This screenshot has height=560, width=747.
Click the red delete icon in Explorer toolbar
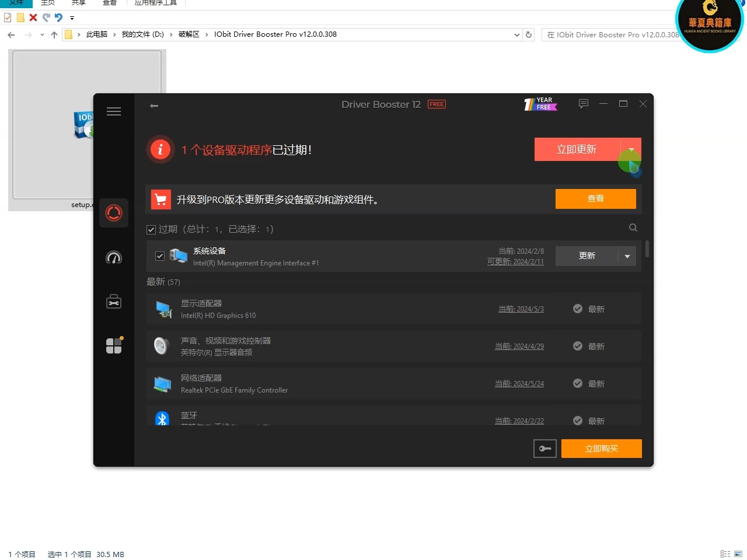[x=33, y=17]
